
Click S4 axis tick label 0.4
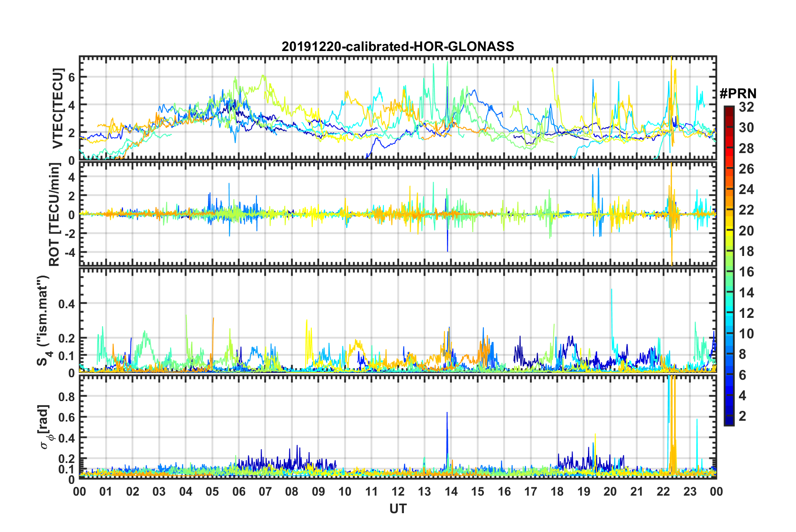pos(67,303)
